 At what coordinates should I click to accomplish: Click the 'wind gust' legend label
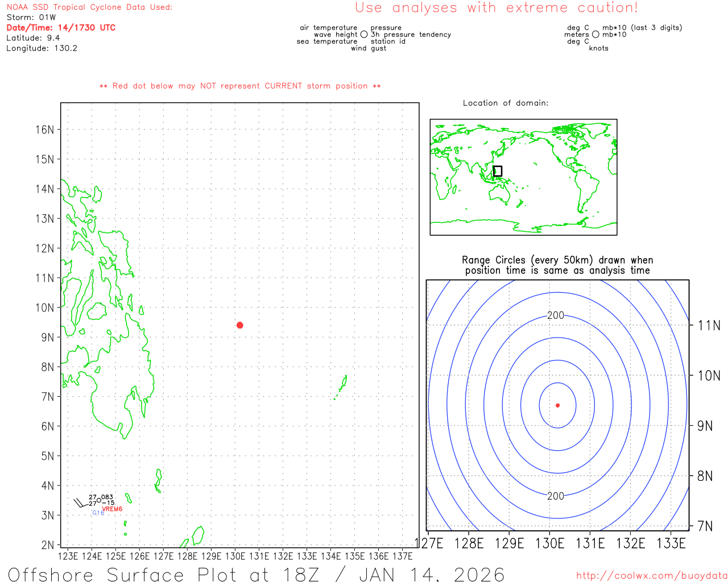369,48
